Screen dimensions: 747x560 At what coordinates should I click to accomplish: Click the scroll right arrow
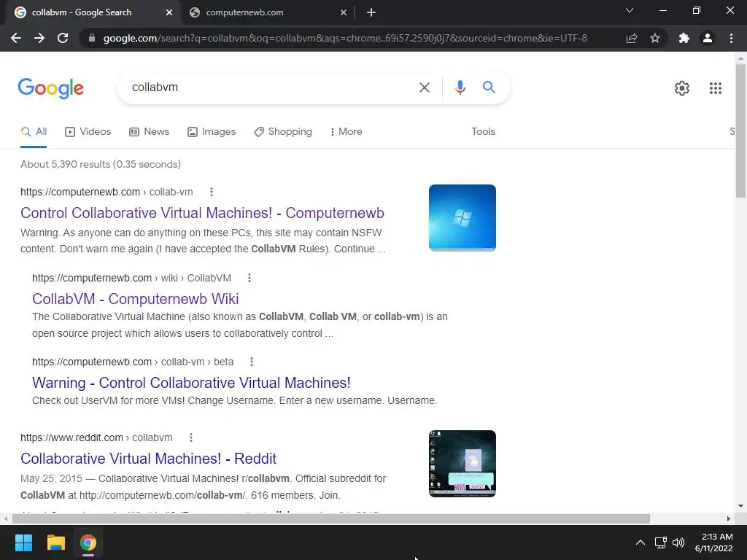coord(729,518)
